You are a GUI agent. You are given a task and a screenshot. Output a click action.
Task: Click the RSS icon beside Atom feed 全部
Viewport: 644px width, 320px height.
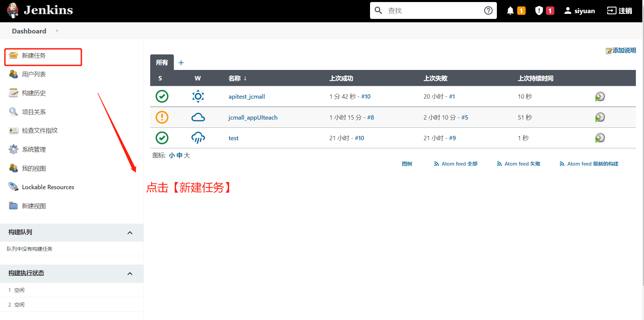(x=436, y=164)
